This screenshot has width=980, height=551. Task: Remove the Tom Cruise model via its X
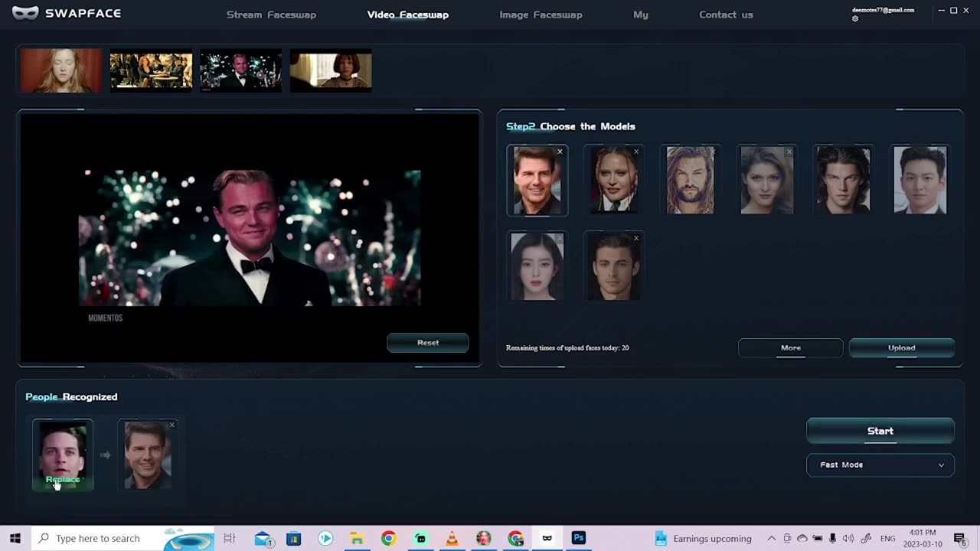click(x=560, y=152)
